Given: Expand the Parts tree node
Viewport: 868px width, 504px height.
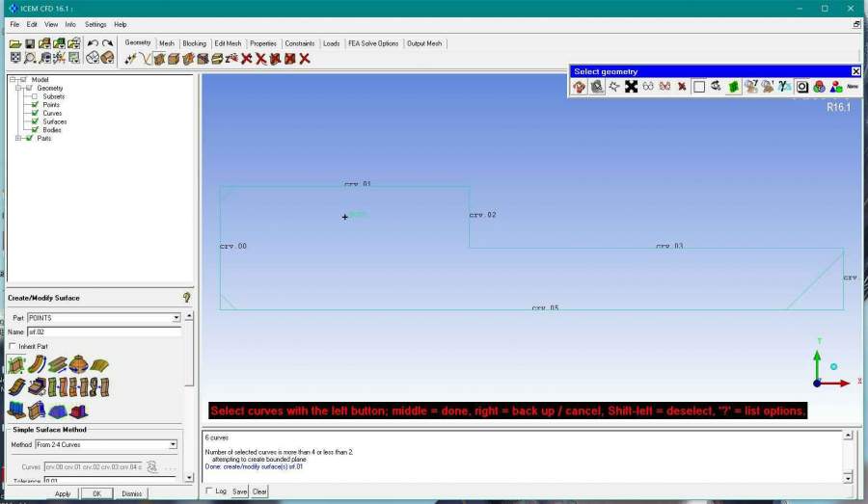Looking at the screenshot, I should coord(18,139).
